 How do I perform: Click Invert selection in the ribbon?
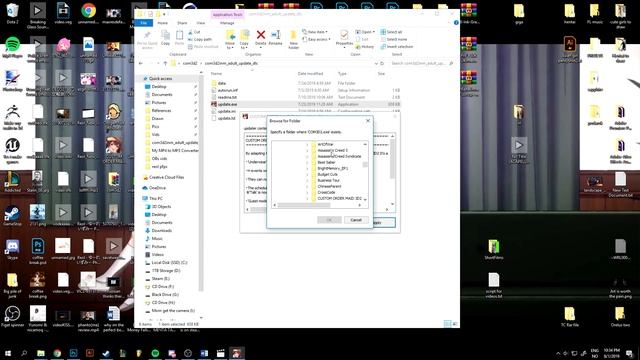pyautogui.click(x=397, y=47)
